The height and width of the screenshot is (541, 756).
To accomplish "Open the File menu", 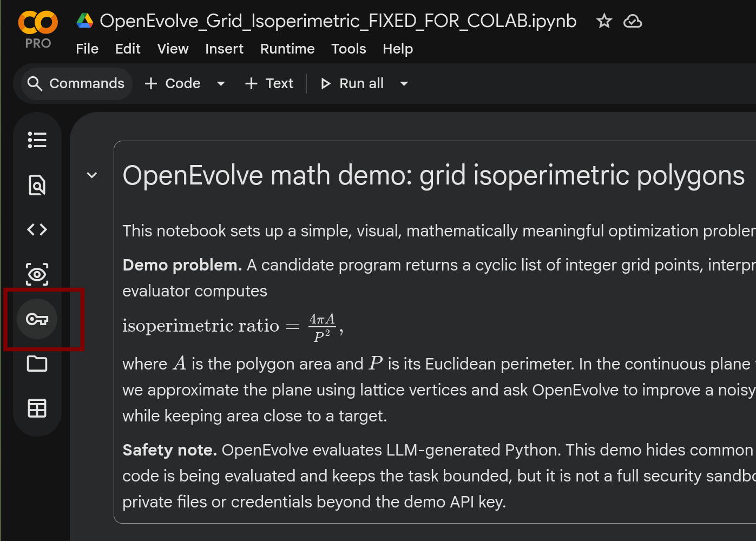I will [x=87, y=49].
